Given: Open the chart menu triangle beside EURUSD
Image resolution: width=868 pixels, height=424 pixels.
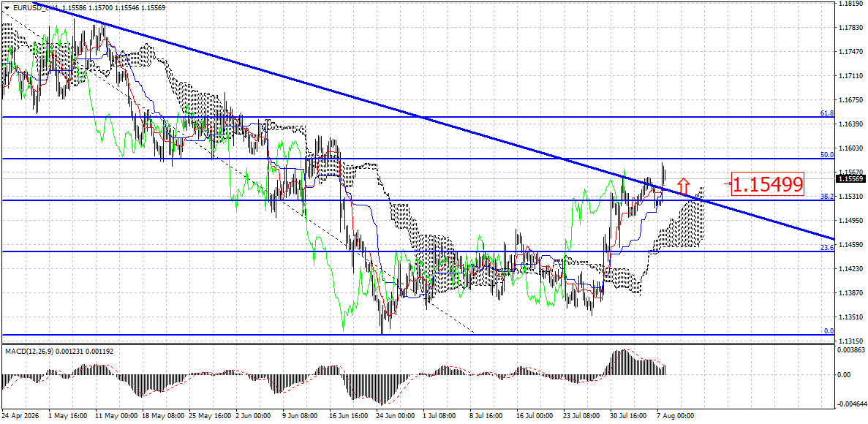Looking at the screenshot, I should point(6,7).
